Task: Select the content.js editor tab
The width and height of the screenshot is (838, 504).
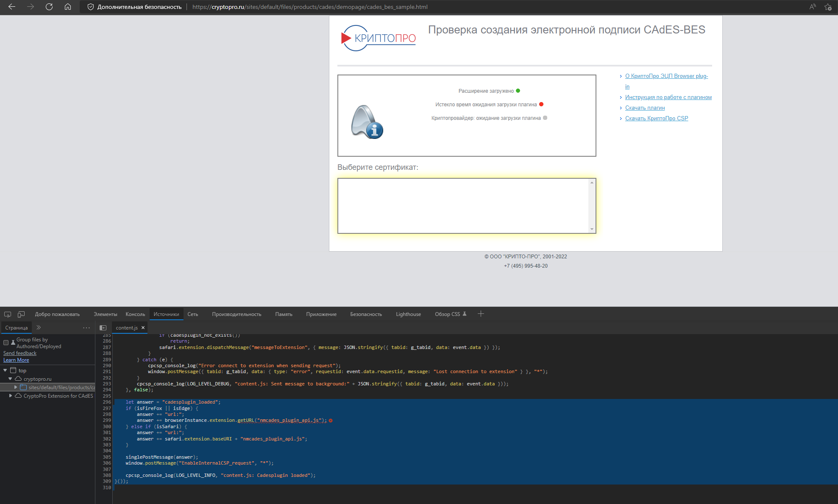Action: (127, 328)
